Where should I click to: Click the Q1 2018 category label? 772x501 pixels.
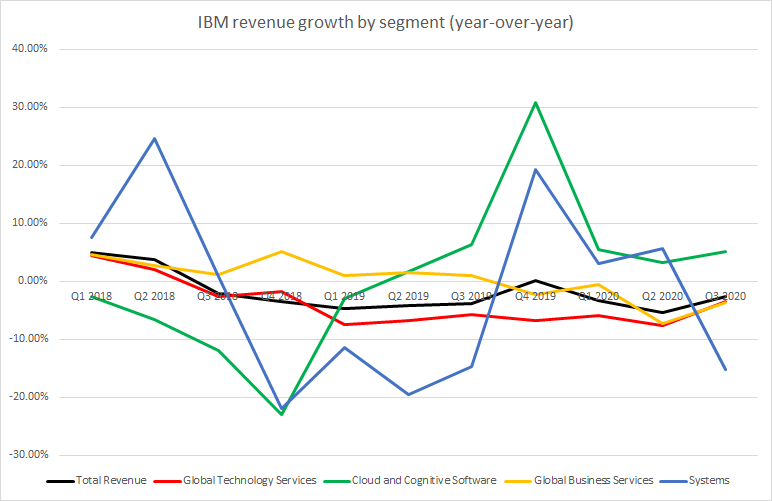click(x=91, y=296)
